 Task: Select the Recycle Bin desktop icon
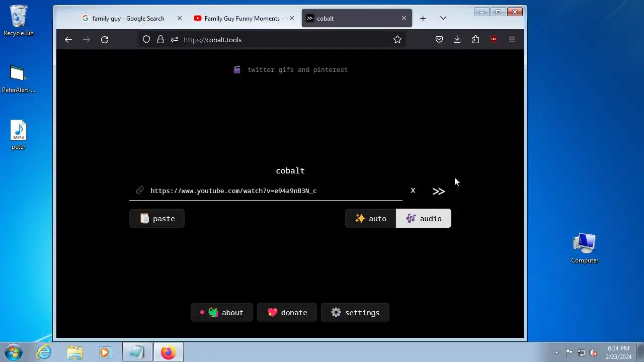(19, 21)
